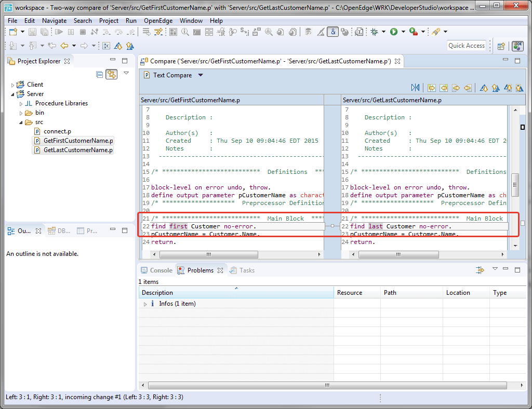The height and width of the screenshot is (409, 532).
Task: Expand the Client project node
Action: pos(12,85)
